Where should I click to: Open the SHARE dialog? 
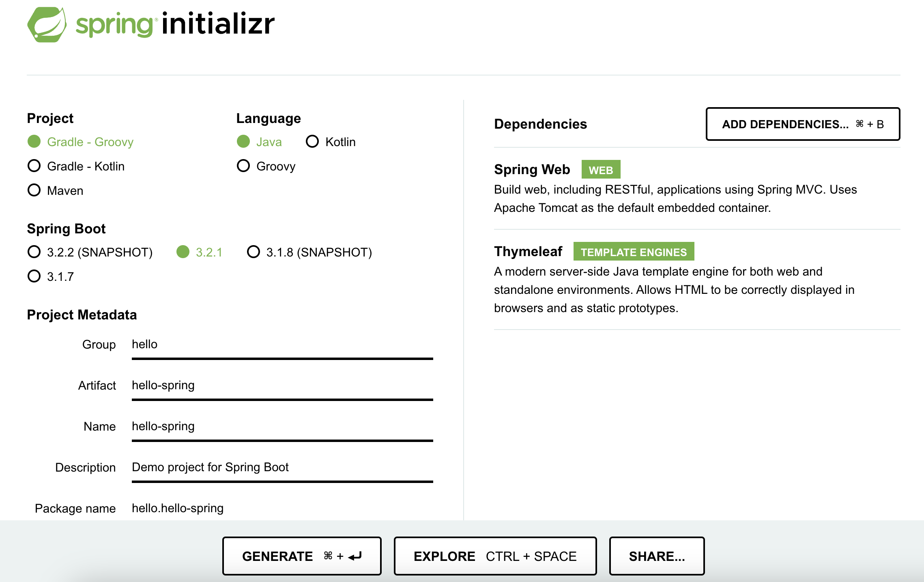point(657,556)
